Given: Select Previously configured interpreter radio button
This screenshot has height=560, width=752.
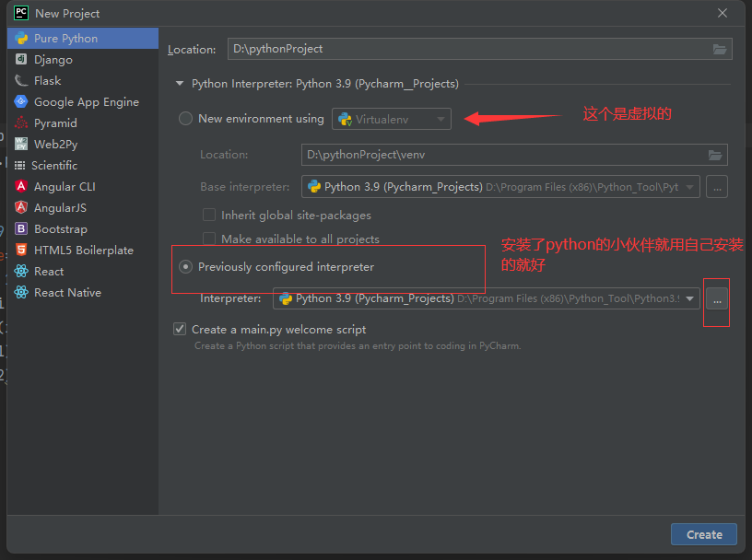Looking at the screenshot, I should pyautogui.click(x=185, y=266).
